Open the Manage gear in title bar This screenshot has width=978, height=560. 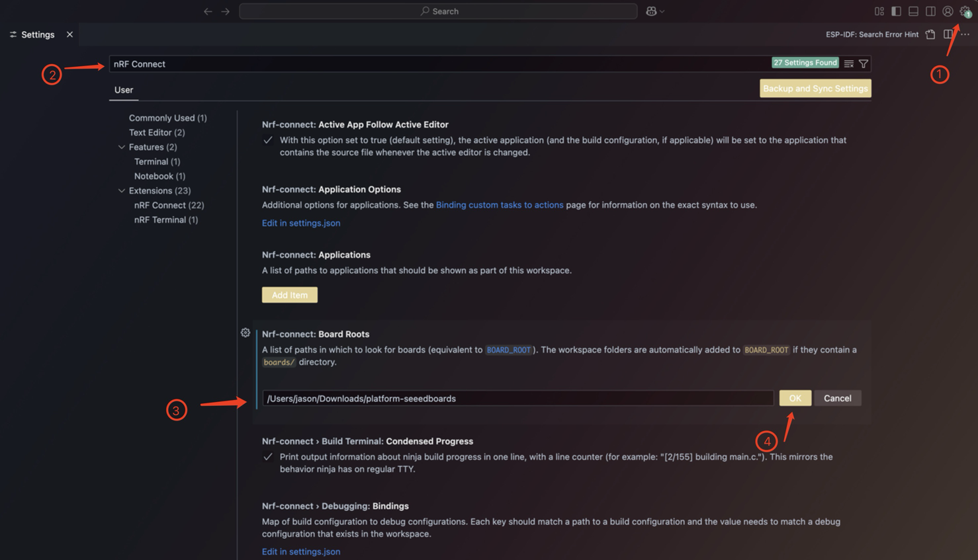(x=965, y=11)
